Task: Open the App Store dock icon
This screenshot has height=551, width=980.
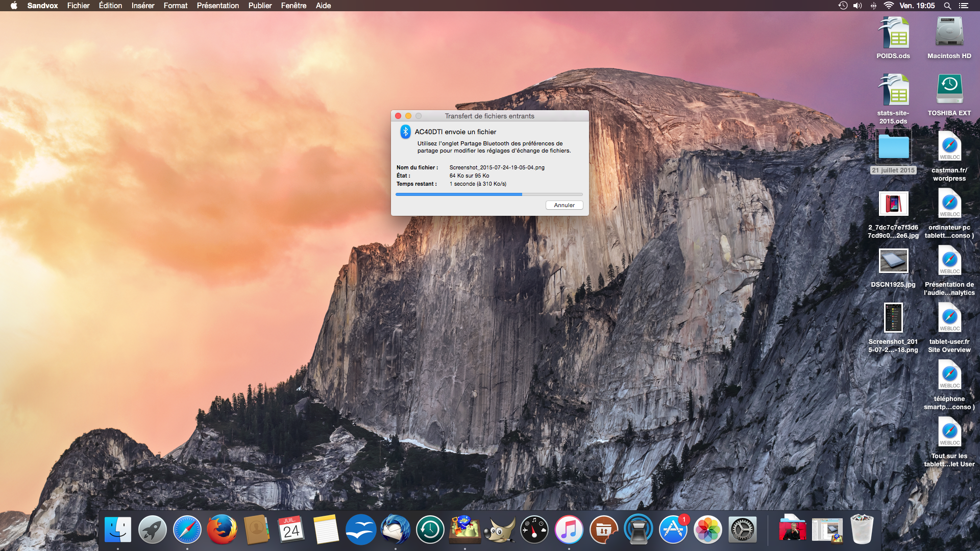Action: click(x=673, y=530)
